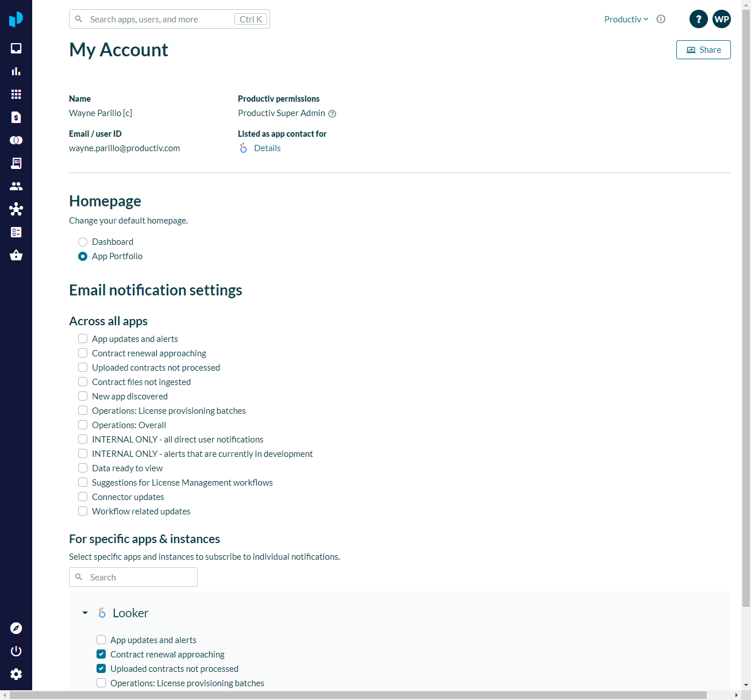The image size is (751, 700).
Task: Open the inbox icon in the sidebar
Action: point(16,48)
